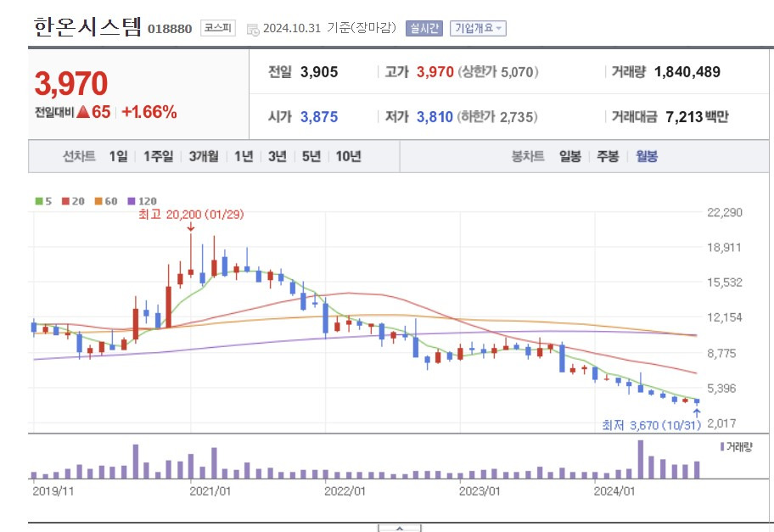Viewport: 774px width, 532px height.
Task: Click the red 20 moving average swatch
Action: click(66, 201)
